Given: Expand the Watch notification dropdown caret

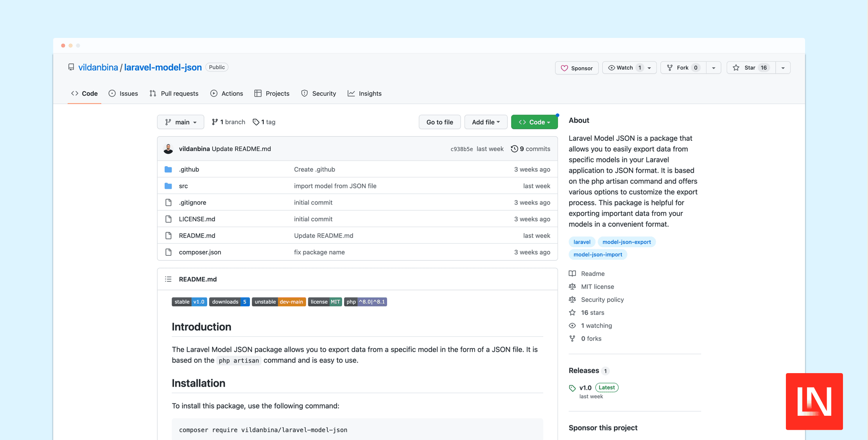Looking at the screenshot, I should 649,68.
